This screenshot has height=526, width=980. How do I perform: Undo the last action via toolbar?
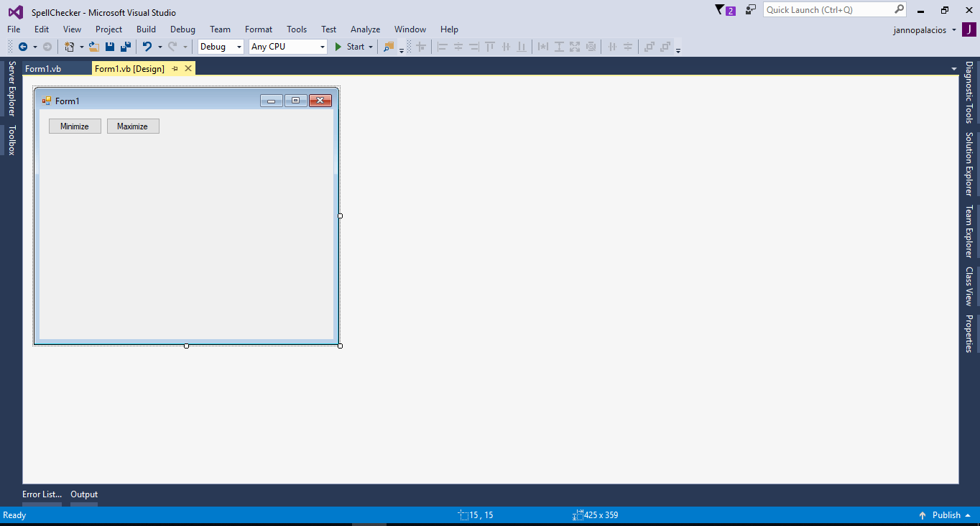(147, 47)
